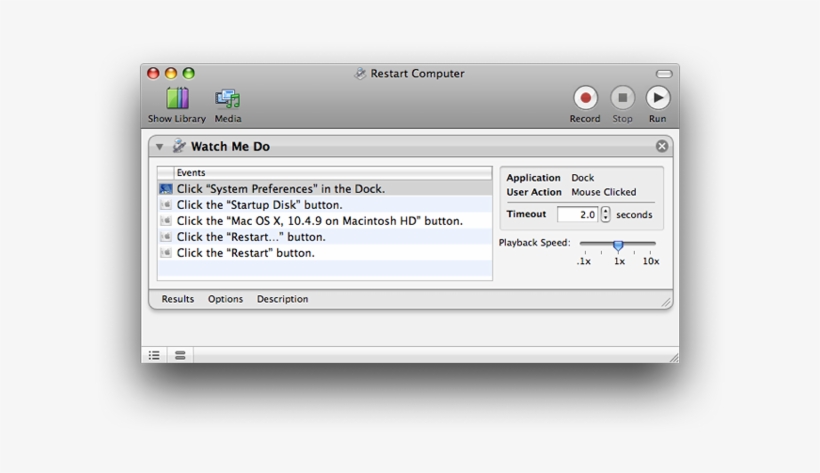
Task: Toggle the toolbar pill button in title bar
Action: [x=664, y=74]
